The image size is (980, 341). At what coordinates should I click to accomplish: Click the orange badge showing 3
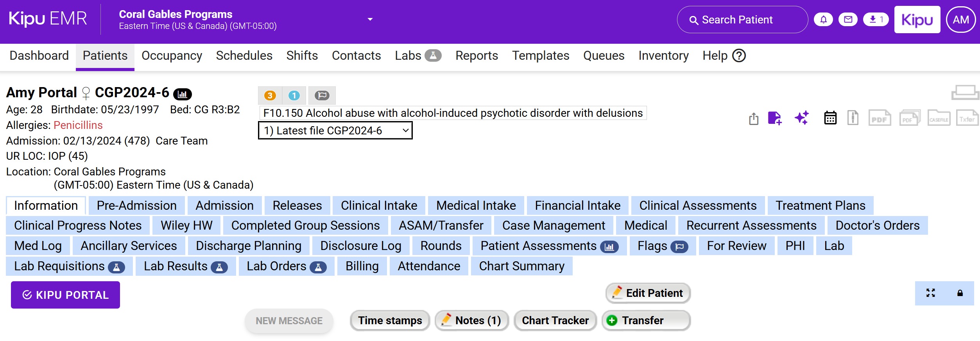click(270, 95)
